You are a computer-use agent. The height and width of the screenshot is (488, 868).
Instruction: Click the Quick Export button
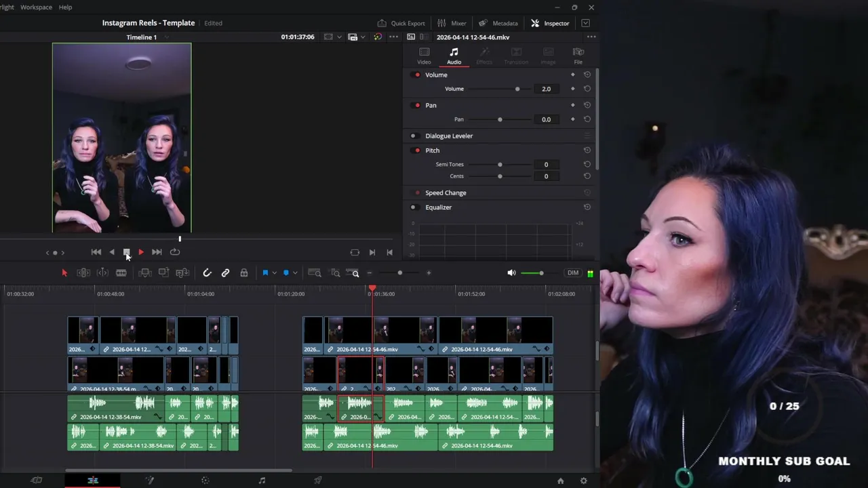tap(401, 23)
